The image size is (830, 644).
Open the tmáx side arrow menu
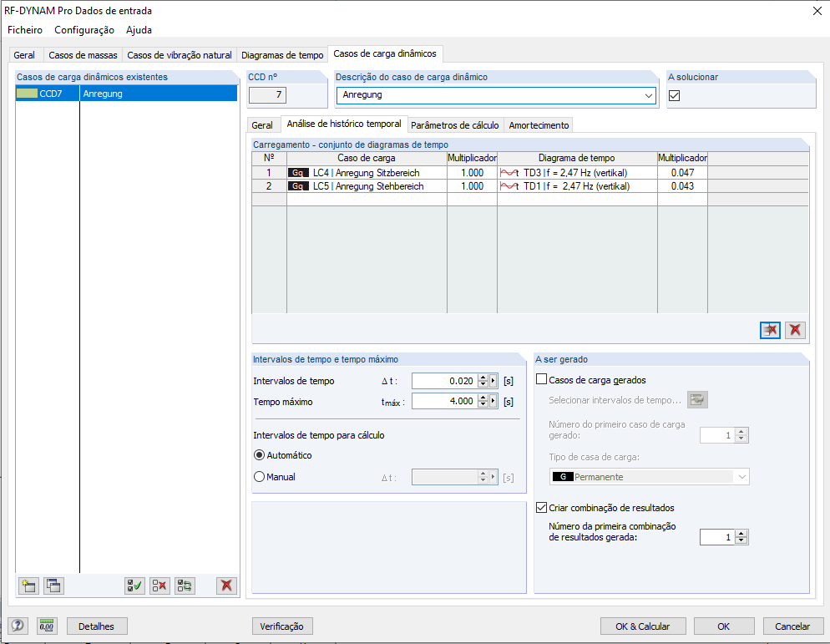(493, 402)
